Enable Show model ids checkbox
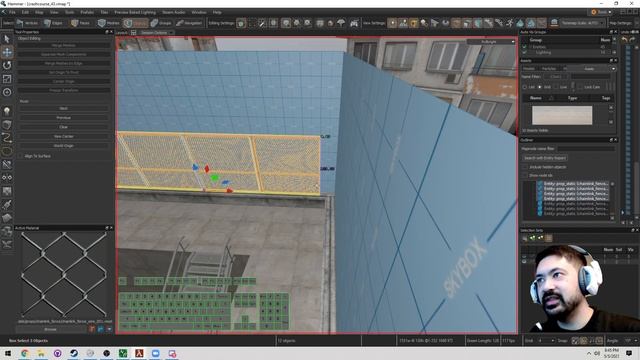Screen dimensions: 640x360 pos(525,175)
